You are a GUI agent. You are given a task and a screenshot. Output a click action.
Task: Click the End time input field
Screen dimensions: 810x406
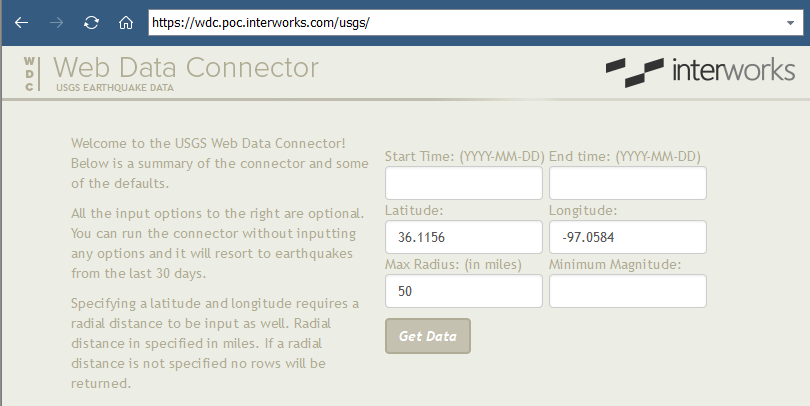click(628, 183)
